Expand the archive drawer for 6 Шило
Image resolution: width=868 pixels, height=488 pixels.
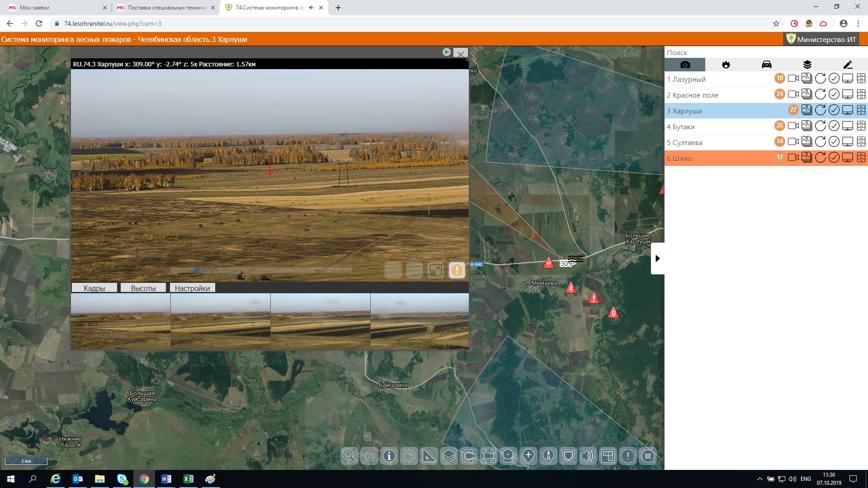(x=861, y=158)
